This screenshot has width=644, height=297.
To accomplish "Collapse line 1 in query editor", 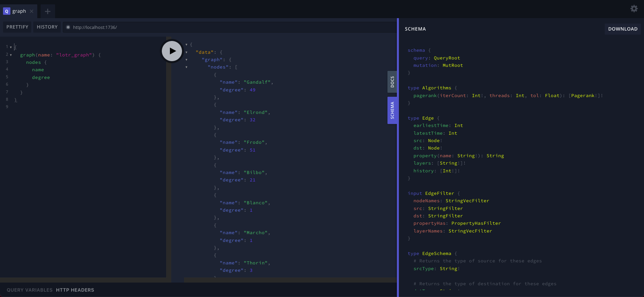I will click(11, 47).
